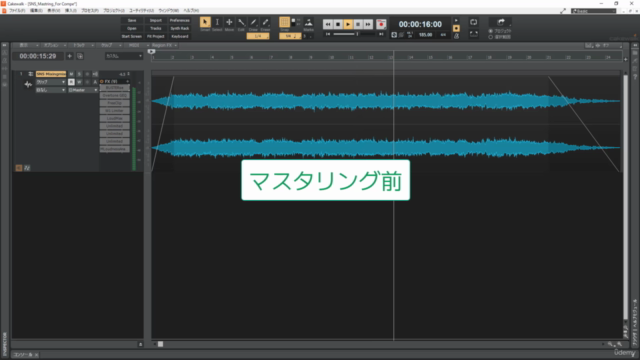Open the ユーティリティ menu
The image size is (640, 360).
pos(142,11)
